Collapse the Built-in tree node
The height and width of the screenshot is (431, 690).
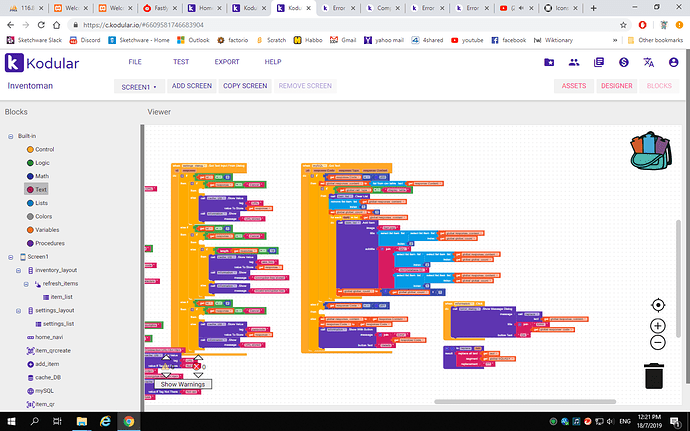[x=11, y=136]
